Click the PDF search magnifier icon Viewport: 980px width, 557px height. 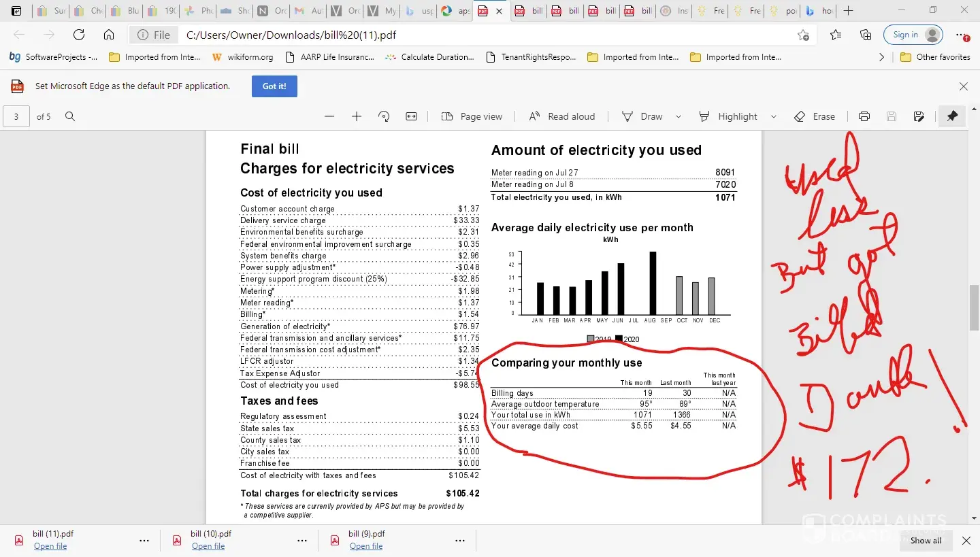coord(70,116)
